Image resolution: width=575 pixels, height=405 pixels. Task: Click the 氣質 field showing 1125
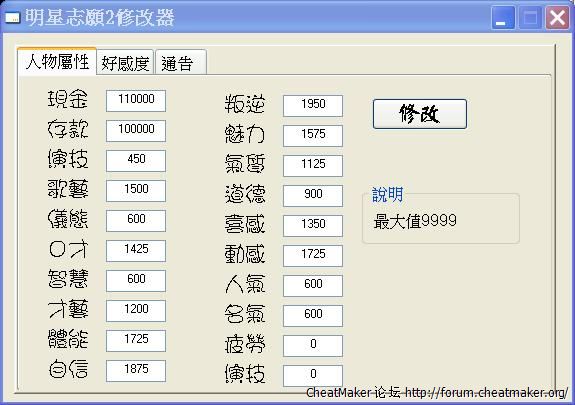click(313, 165)
